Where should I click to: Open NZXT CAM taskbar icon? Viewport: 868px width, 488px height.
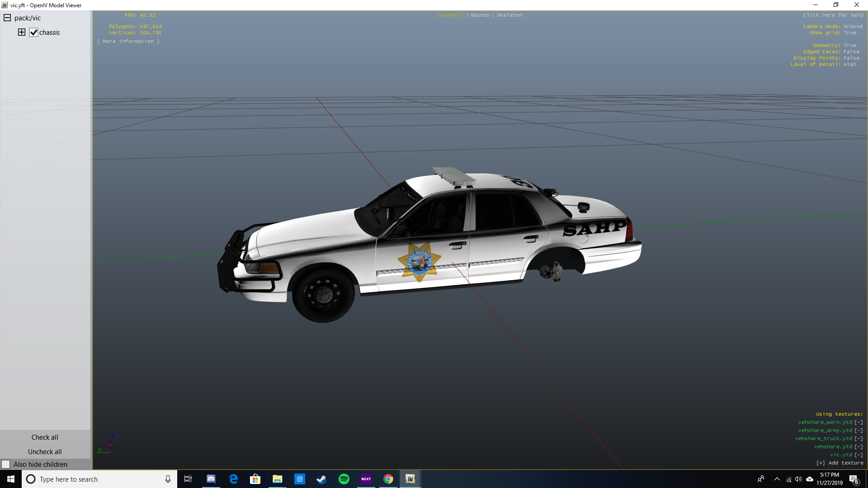366,479
